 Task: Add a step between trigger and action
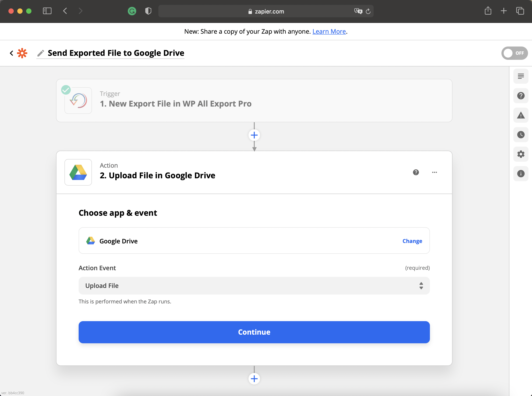(254, 135)
